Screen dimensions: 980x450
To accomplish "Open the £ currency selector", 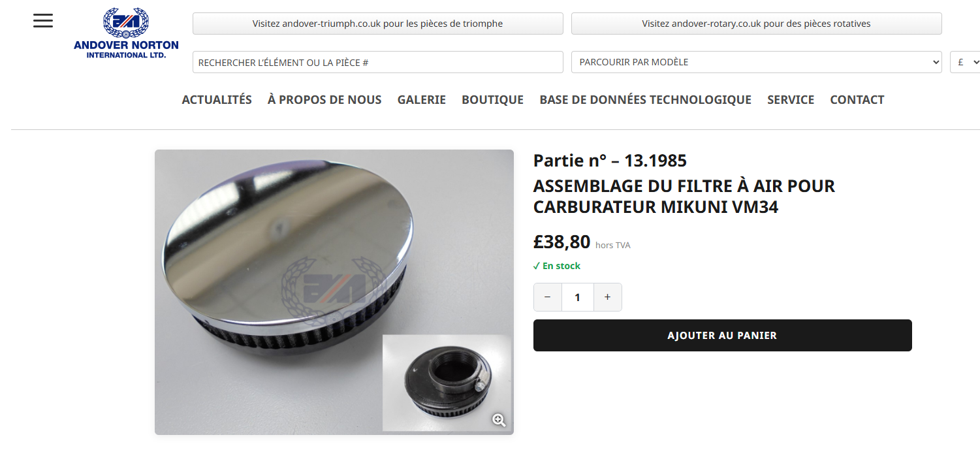I will pos(965,62).
